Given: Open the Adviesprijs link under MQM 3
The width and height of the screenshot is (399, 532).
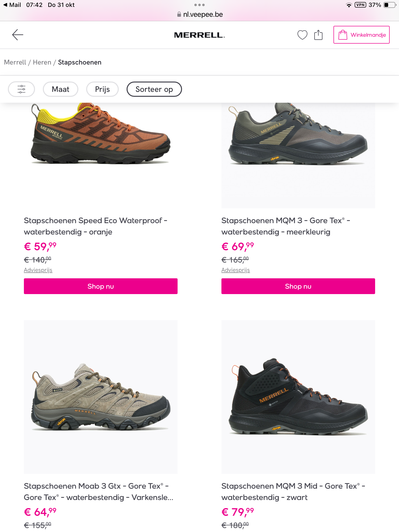Looking at the screenshot, I should pos(236,270).
